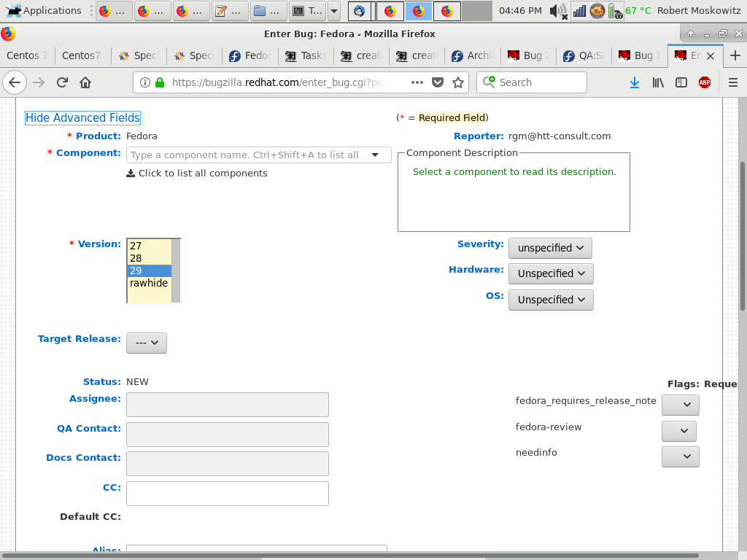Image resolution: width=747 pixels, height=560 pixels.
Task: Open a new browser tab
Action: 735,55
